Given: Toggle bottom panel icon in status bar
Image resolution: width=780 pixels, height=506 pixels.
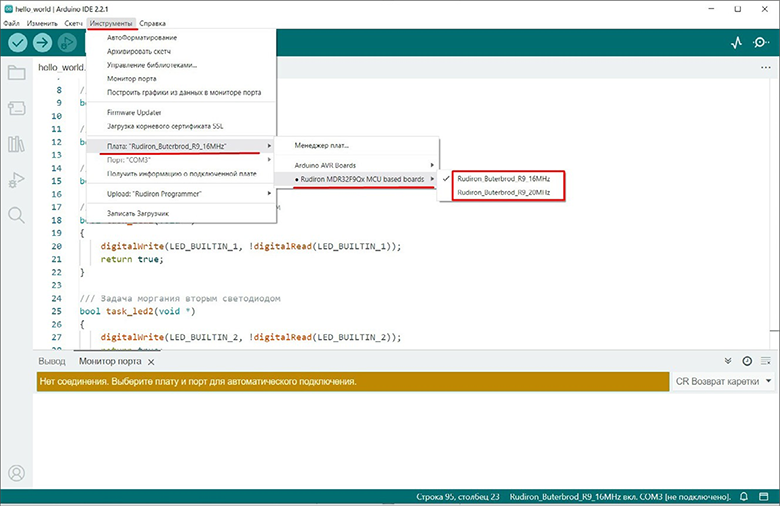Looking at the screenshot, I should (764, 497).
